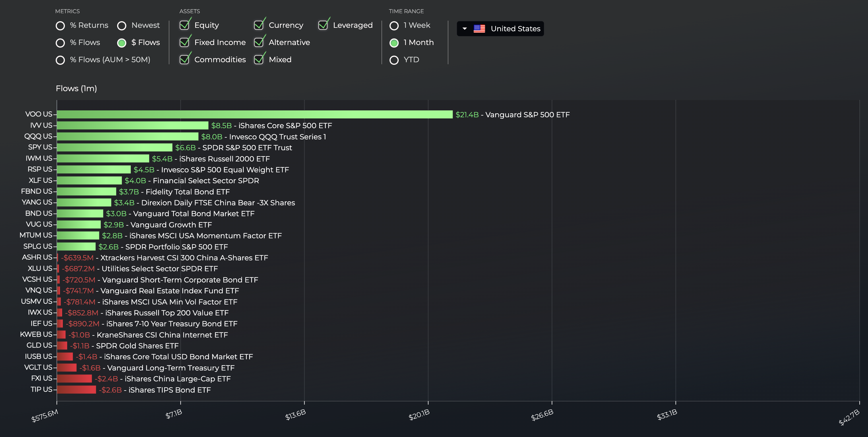Click the XLU US ticker label
This screenshot has width=868, height=437.
40,268
